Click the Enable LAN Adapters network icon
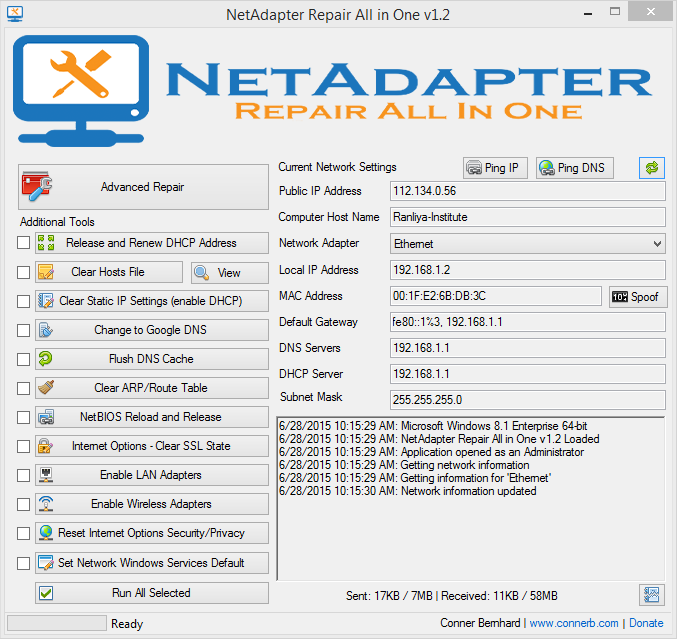Viewport: 677px width, 639px height. (x=46, y=475)
